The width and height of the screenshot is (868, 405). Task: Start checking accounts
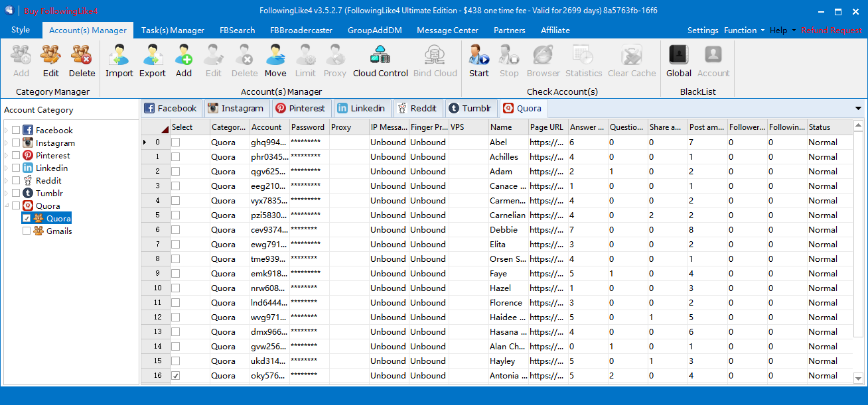point(478,61)
